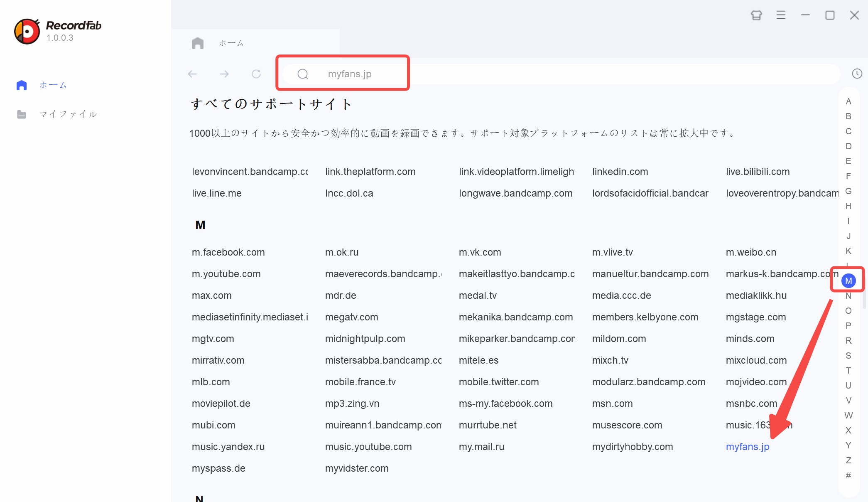
Task: Open myspass.de site link
Action: 218,468
